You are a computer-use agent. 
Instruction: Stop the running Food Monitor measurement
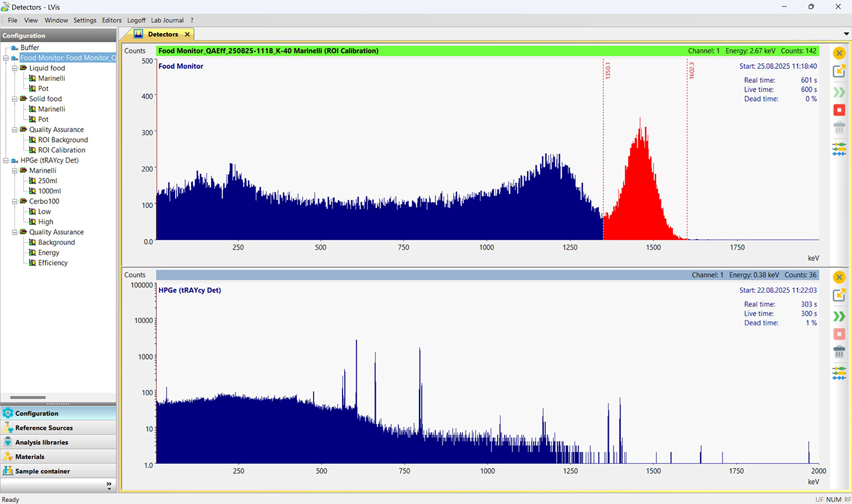click(839, 110)
